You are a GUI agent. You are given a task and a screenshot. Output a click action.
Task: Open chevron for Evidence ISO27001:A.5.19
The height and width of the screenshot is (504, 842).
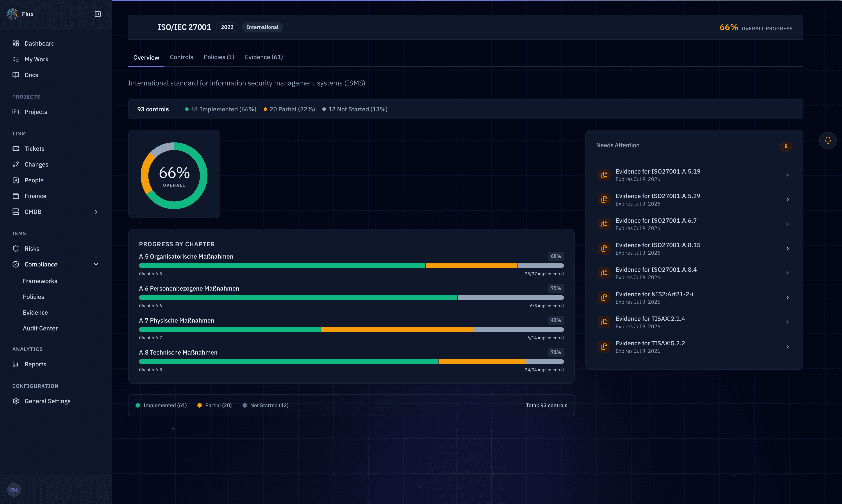pyautogui.click(x=787, y=175)
